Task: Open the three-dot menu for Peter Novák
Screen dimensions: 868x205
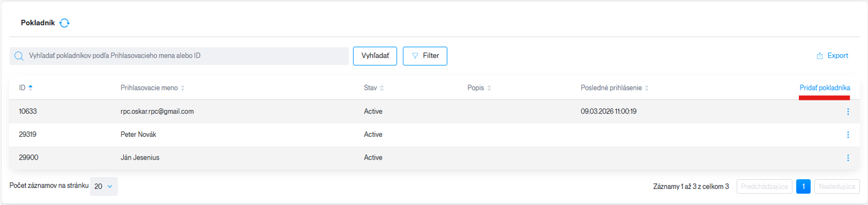Action: [x=848, y=135]
